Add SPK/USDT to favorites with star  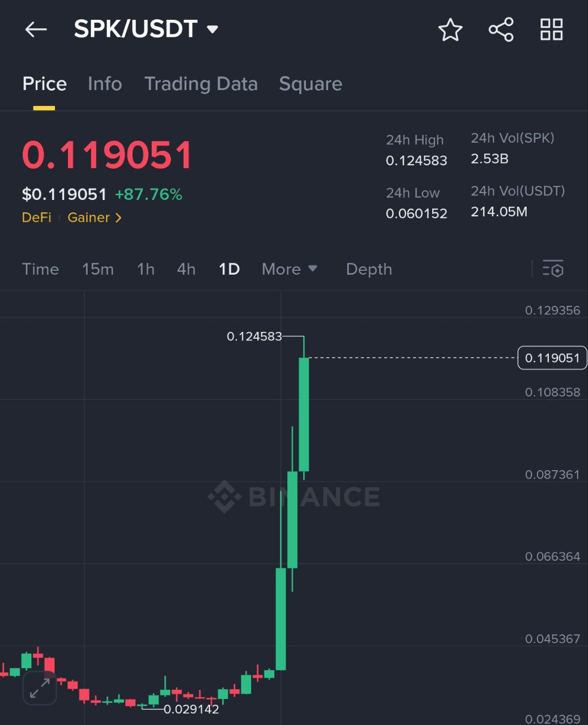(450, 29)
